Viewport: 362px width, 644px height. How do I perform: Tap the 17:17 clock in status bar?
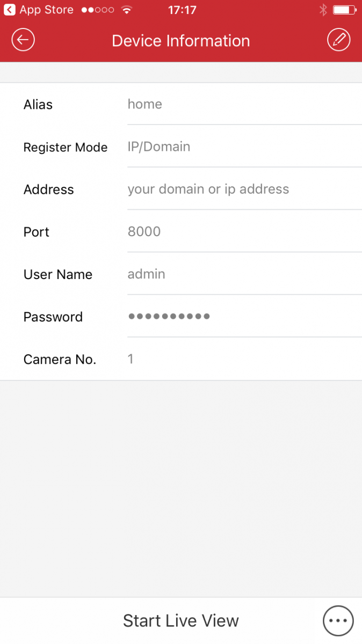click(182, 10)
